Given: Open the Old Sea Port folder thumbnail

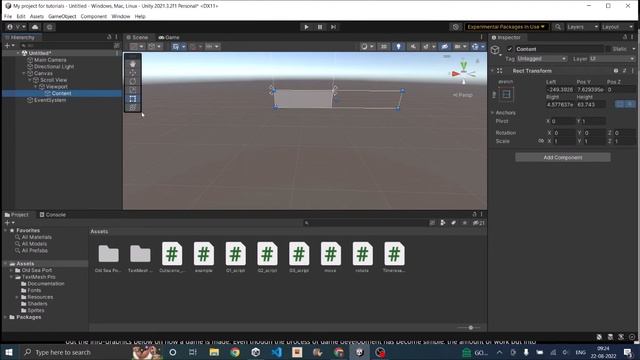Looking at the screenshot, I should [109, 254].
